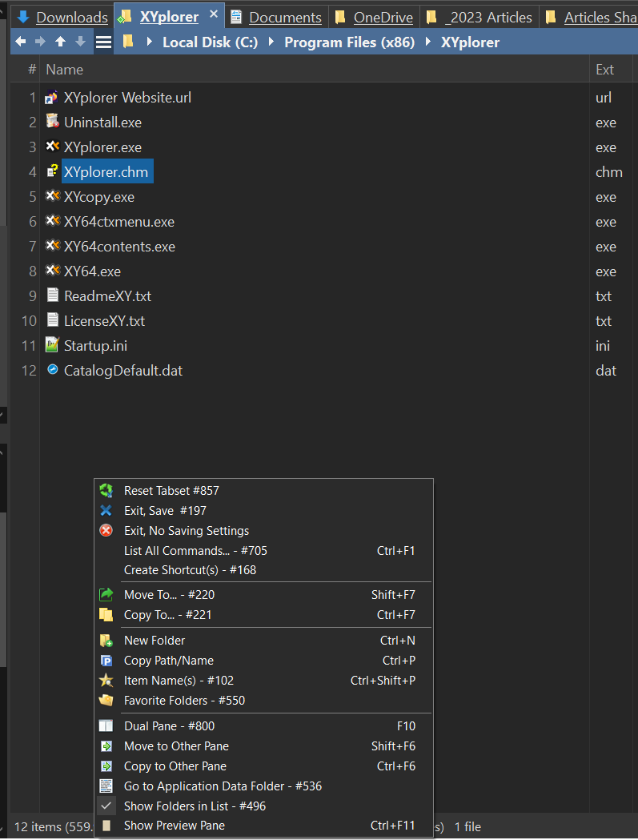Click Local Disk (C:) breadcrumb
The image size is (638, 840).
click(210, 42)
